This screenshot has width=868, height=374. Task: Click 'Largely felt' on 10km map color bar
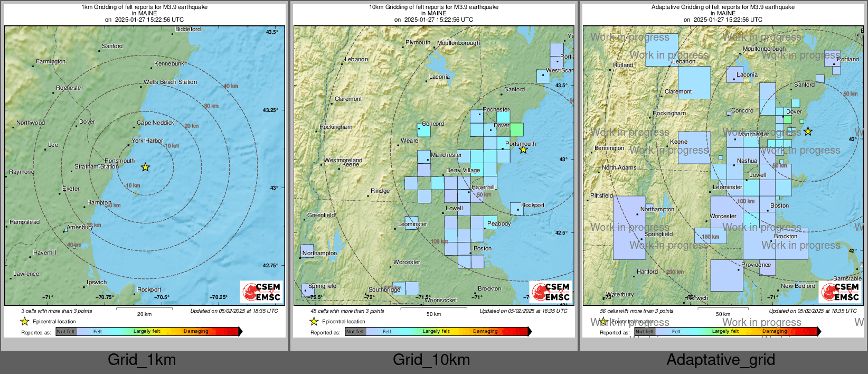(x=436, y=331)
